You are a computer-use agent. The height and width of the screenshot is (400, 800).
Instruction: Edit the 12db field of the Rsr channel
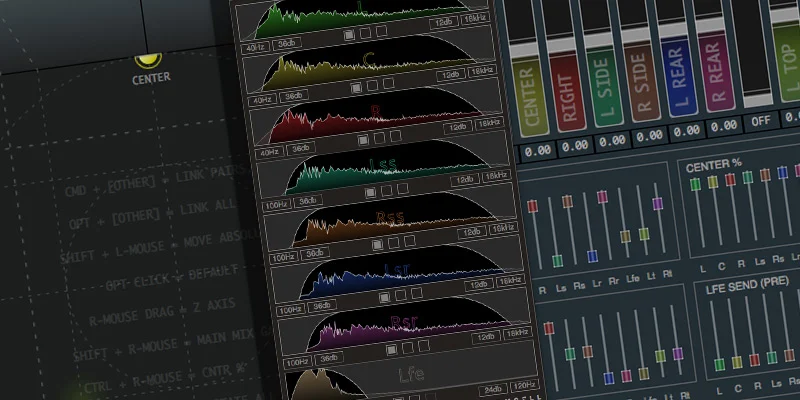tap(486, 337)
